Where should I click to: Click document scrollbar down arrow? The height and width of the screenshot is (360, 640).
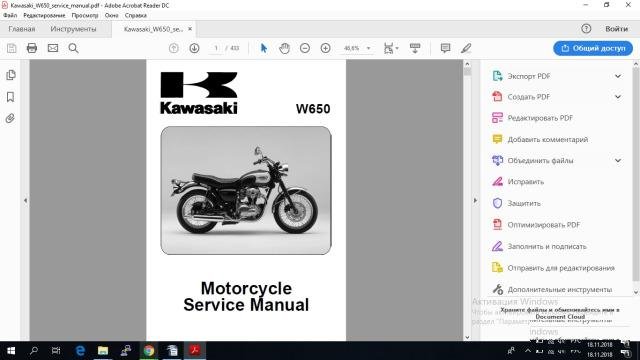pyautogui.click(x=467, y=337)
